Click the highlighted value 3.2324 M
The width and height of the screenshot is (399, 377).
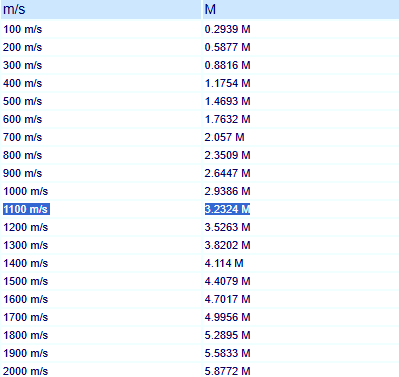point(227,209)
